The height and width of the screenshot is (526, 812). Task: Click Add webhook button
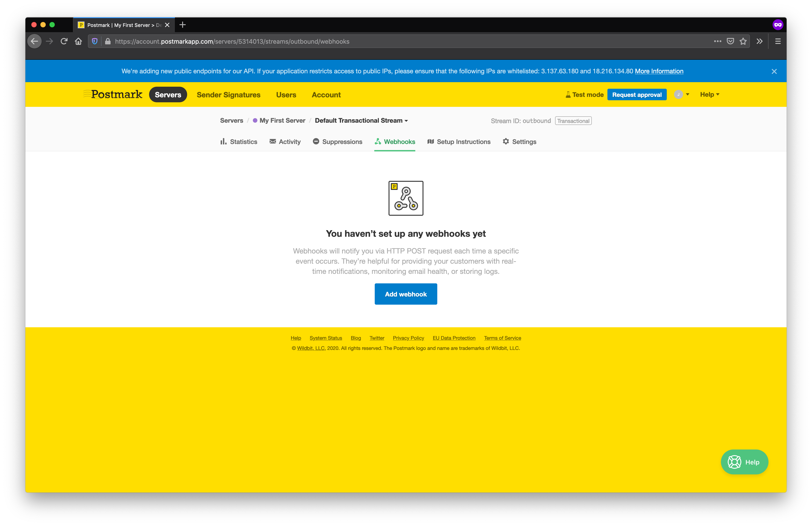tap(406, 294)
